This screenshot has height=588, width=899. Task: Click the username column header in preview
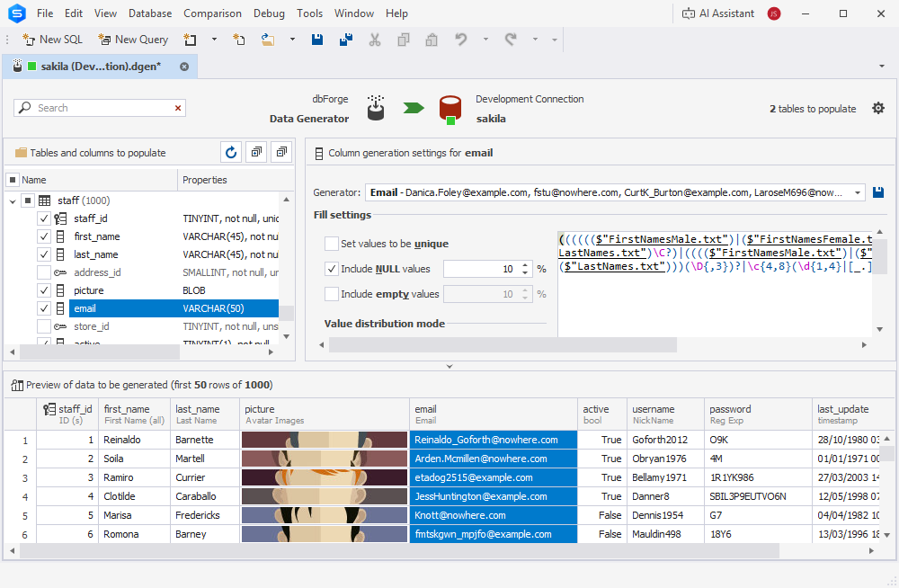pyautogui.click(x=665, y=414)
